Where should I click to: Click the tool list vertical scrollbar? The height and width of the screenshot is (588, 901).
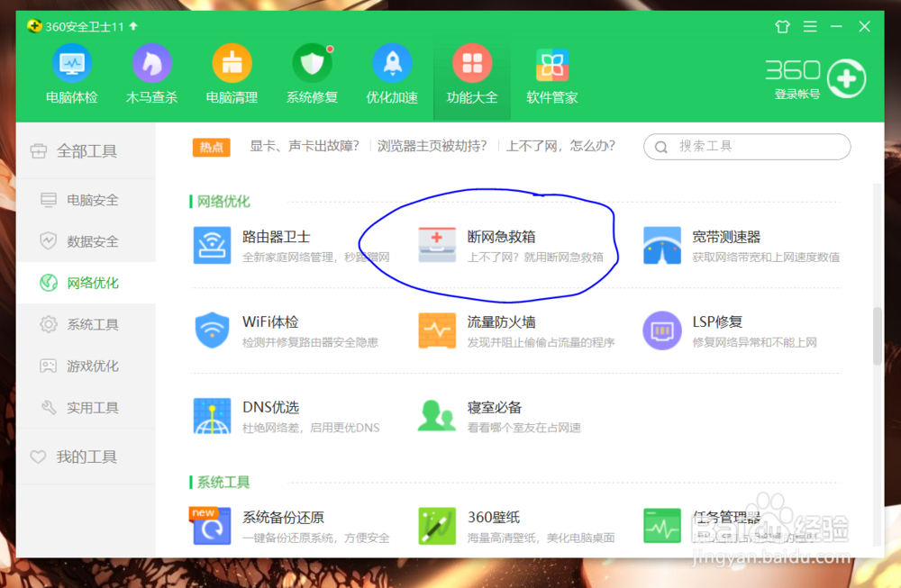click(878, 336)
